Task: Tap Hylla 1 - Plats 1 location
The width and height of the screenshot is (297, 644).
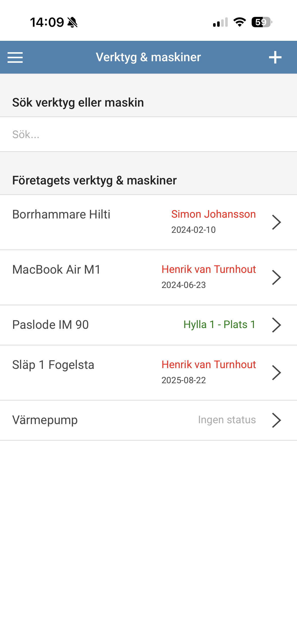Action: 219,325
